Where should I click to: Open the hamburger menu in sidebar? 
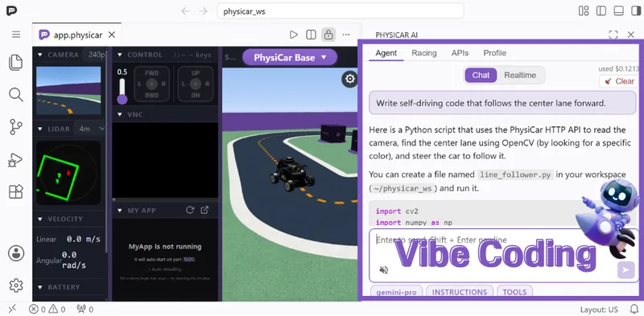[x=16, y=35]
